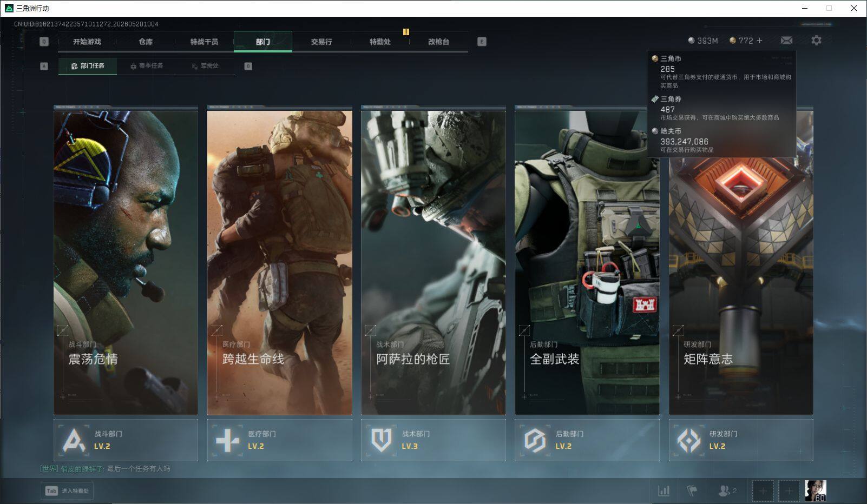The image size is (867, 504).
Task: Open the 特勤处 tab
Action: coord(380,42)
